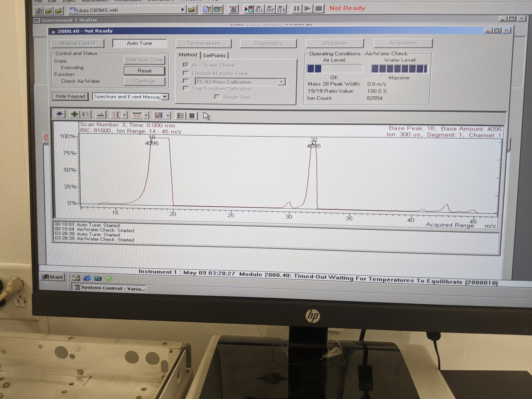Screen dimensions: 532x399
Task: Switch to the SetPoints tab
Action: (214, 55)
